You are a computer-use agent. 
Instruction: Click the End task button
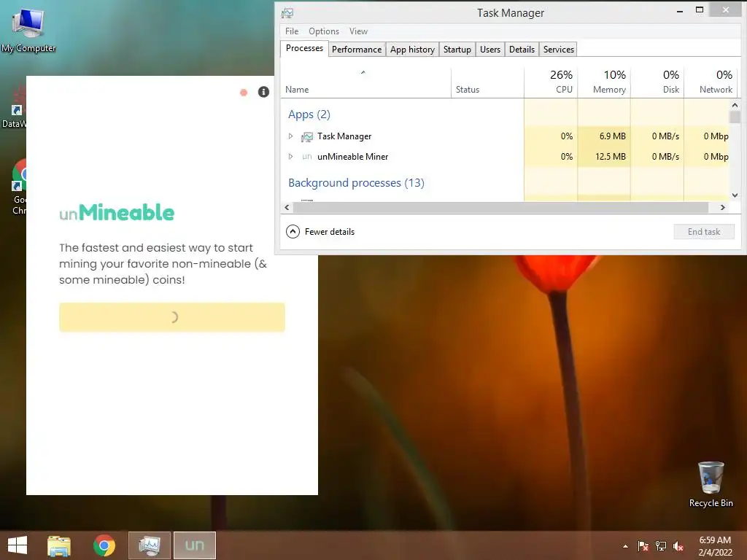[704, 232]
